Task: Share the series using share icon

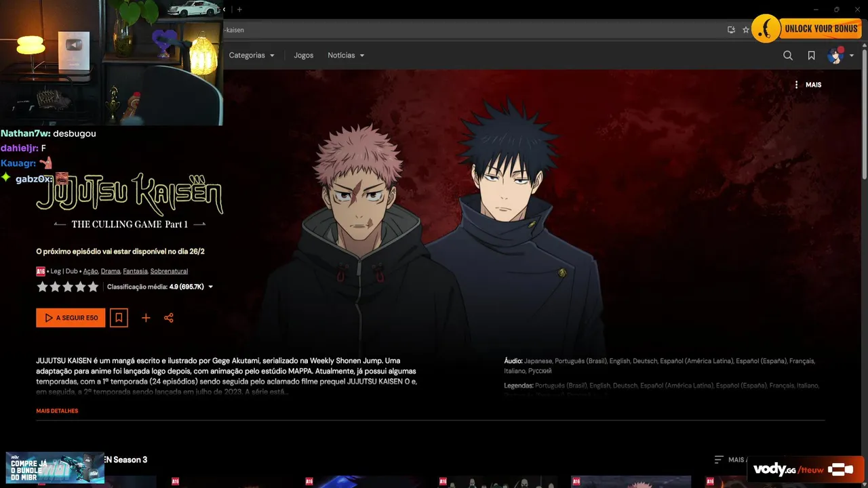Action: pos(169,318)
